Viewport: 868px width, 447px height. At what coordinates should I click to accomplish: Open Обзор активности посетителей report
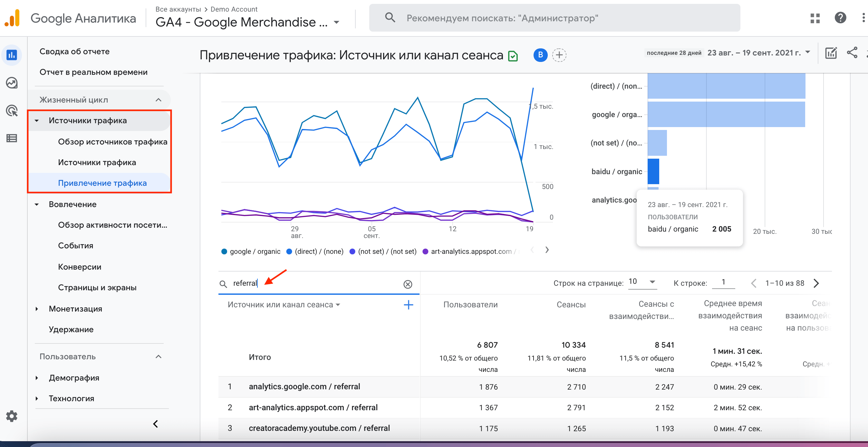point(112,225)
